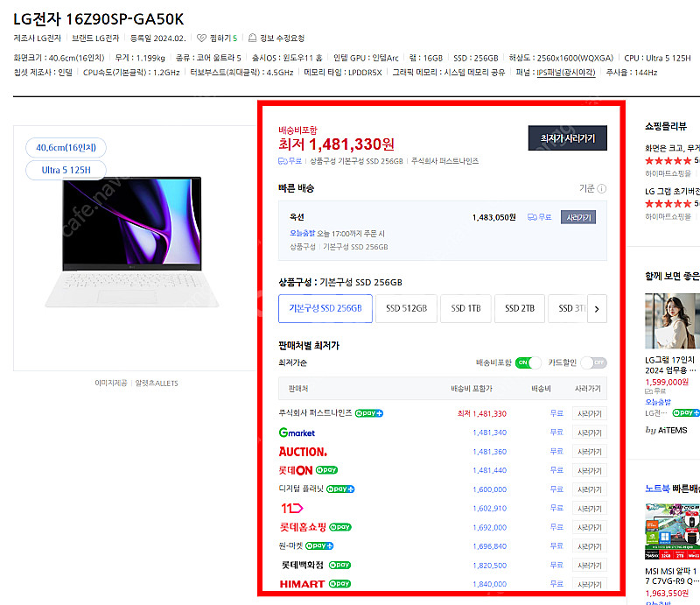Open the LG그램 17인치 recommended product thumbnail
This screenshot has height=605, width=700.
[x=672, y=320]
